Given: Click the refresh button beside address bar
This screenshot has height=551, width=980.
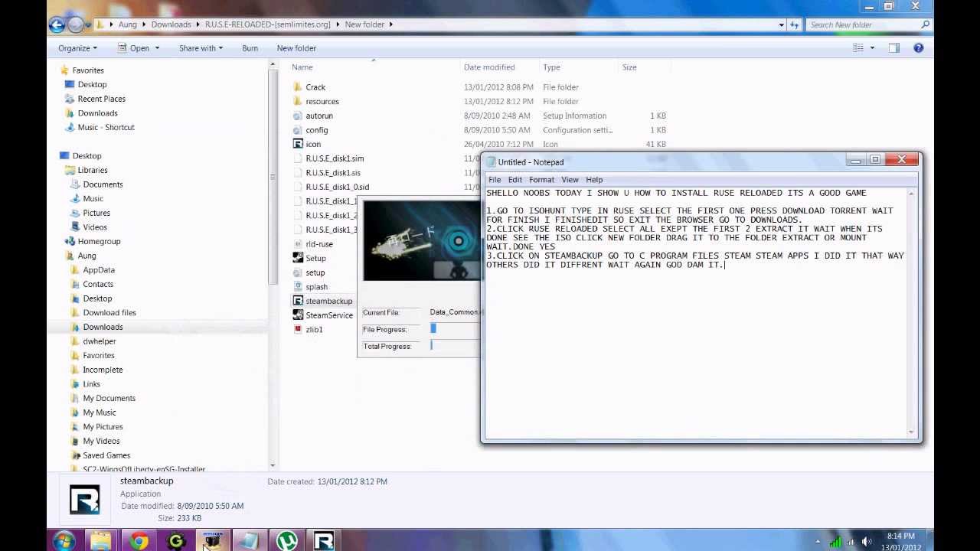Looking at the screenshot, I should [x=795, y=24].
